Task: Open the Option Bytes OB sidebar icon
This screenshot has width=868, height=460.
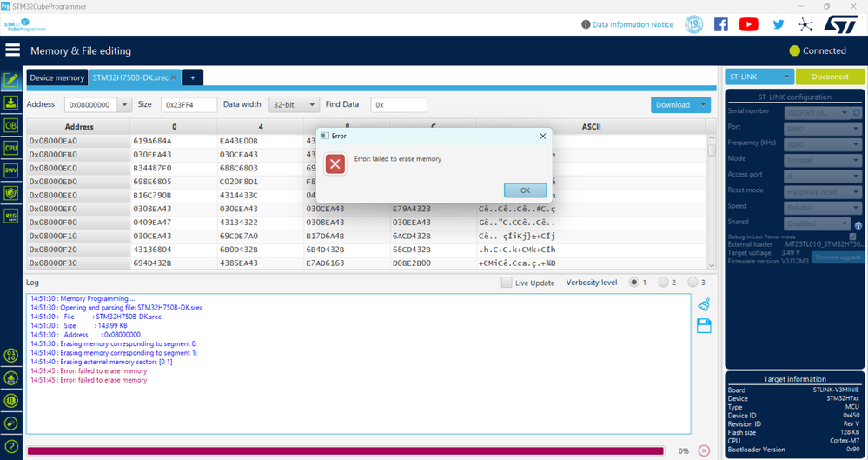Action: pyautogui.click(x=11, y=125)
